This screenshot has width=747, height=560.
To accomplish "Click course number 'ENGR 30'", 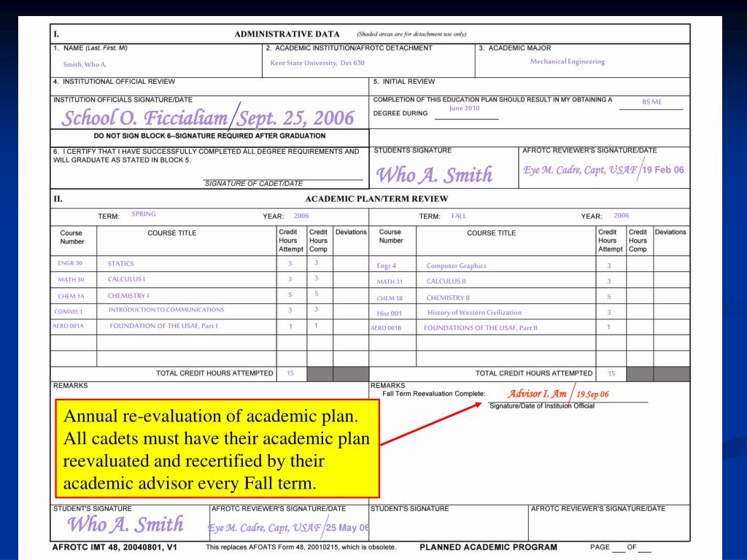I will point(70,262).
